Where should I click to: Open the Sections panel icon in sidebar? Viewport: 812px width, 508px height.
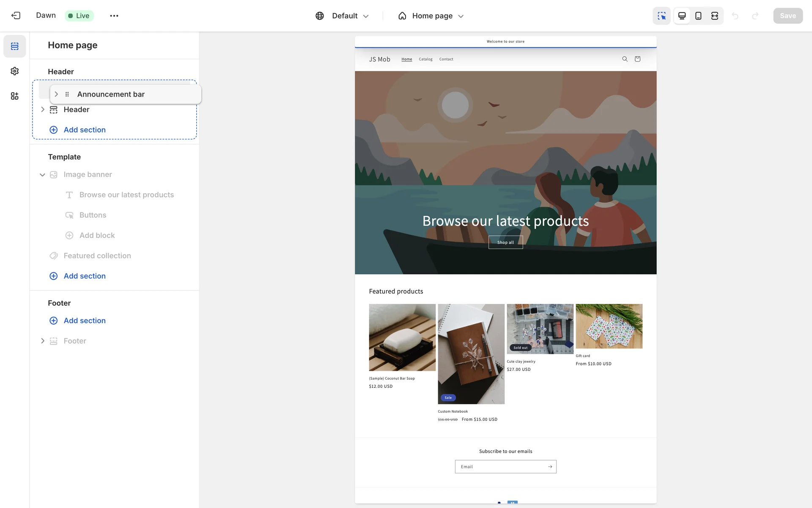[x=15, y=46]
